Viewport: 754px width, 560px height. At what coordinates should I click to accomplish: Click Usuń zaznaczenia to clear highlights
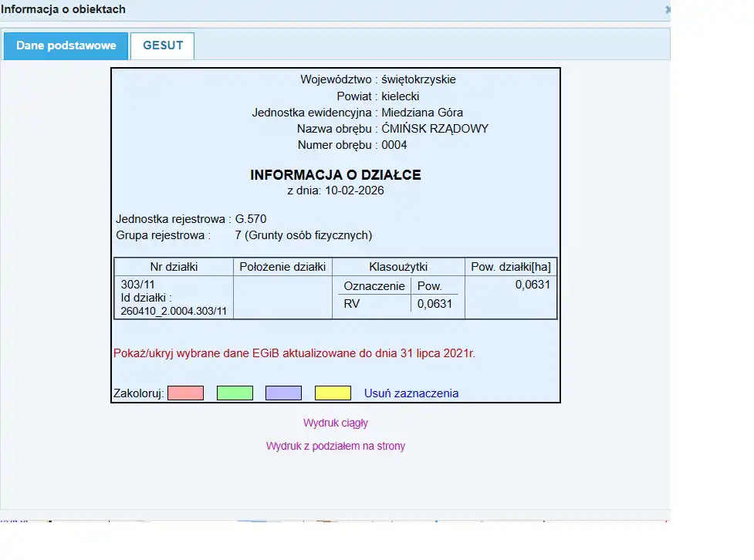pyautogui.click(x=411, y=393)
